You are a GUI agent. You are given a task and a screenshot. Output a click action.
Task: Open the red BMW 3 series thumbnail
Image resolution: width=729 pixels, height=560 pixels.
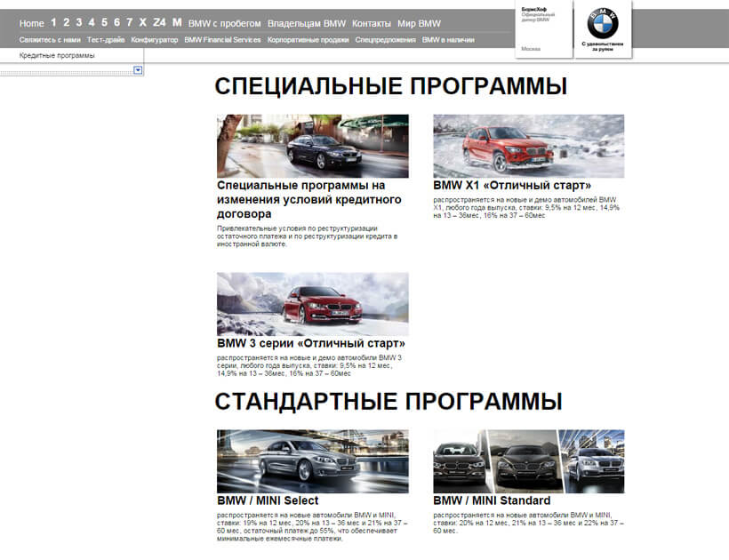[x=313, y=304]
